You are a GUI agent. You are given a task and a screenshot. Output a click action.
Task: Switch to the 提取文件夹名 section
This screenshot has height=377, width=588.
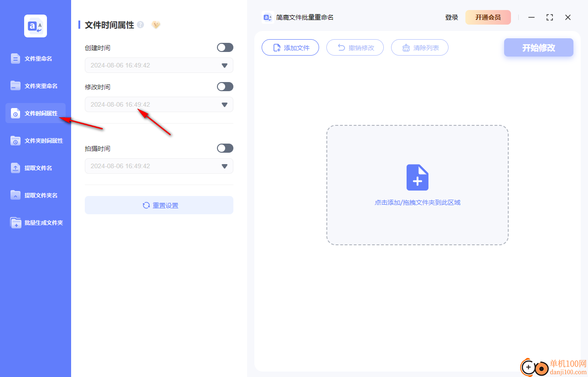point(36,195)
